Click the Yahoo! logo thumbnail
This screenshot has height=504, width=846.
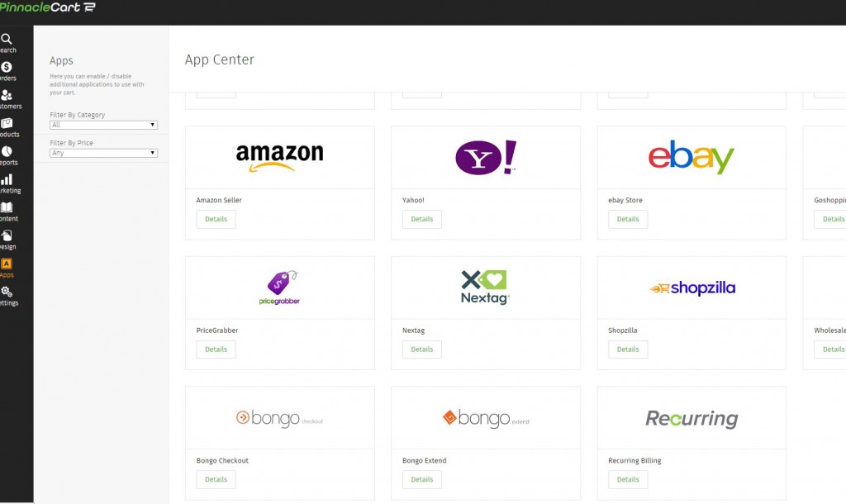(x=486, y=157)
